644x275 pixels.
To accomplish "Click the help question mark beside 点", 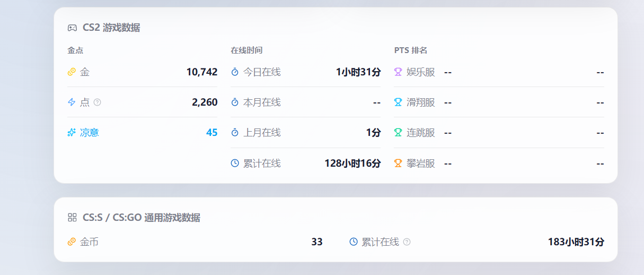I will 97,102.
